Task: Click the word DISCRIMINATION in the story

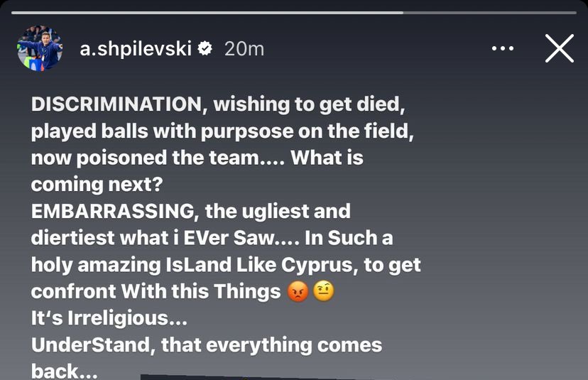Action: click(x=117, y=104)
